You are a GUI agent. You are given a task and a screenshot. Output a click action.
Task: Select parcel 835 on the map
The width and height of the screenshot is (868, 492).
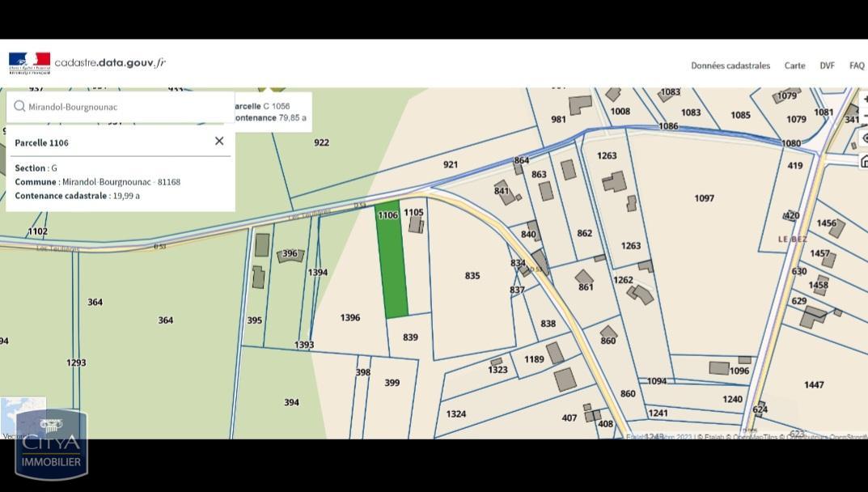pos(472,275)
